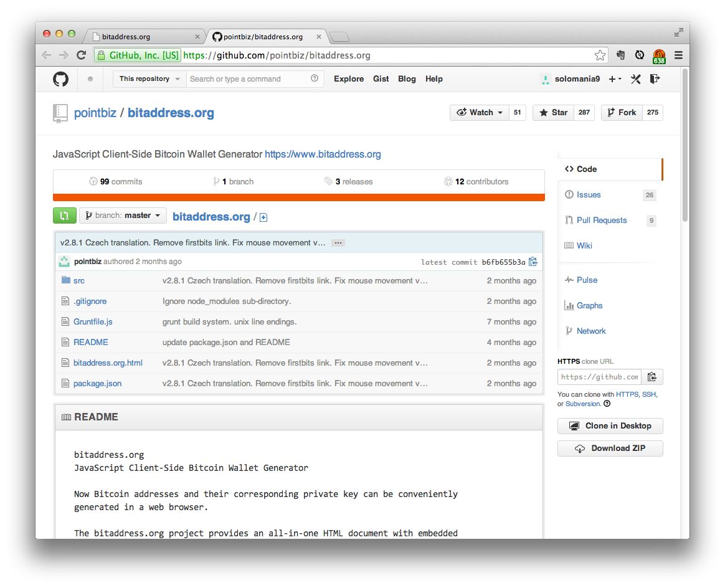725x588 pixels.
Task: Open clone URL help question icon
Action: point(607,404)
